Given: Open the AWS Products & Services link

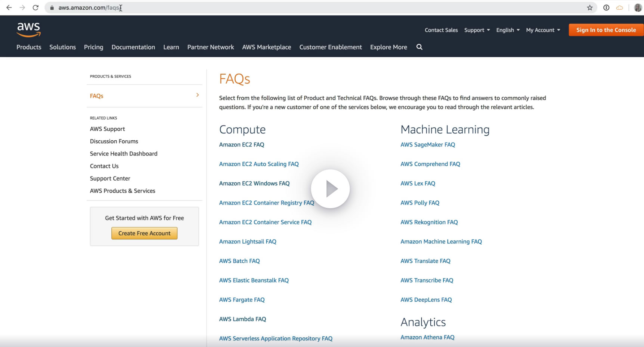Looking at the screenshot, I should pyautogui.click(x=123, y=191).
